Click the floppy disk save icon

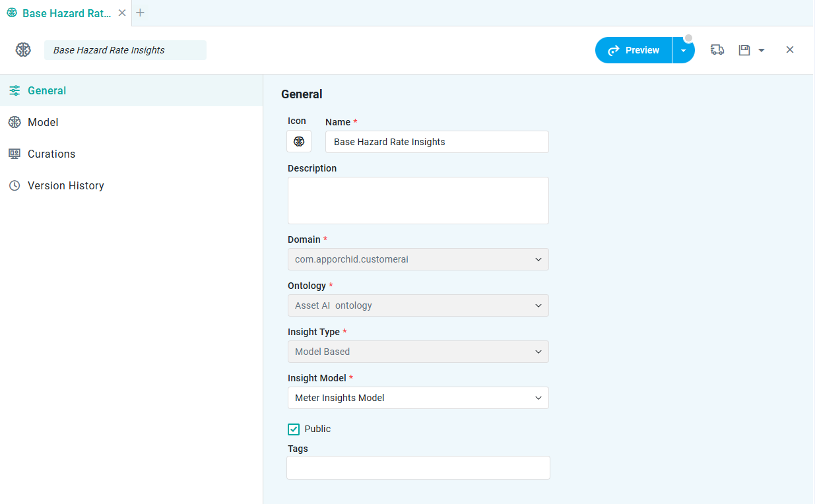point(744,50)
